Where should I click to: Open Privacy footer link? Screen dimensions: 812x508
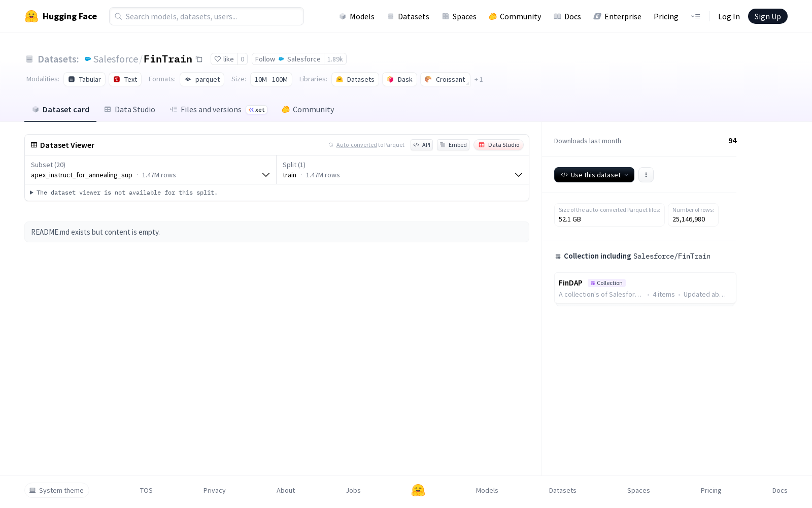click(x=215, y=490)
